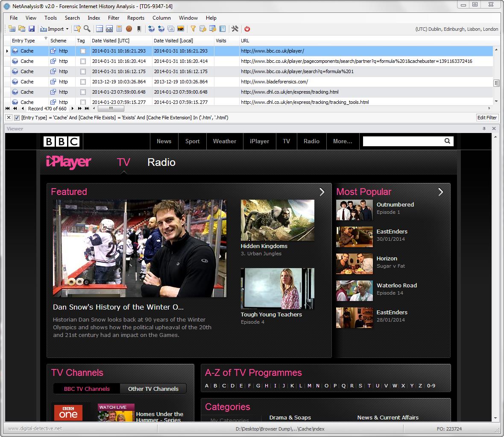
Task: Expand the Featured section chevron arrow
Action: (322, 192)
